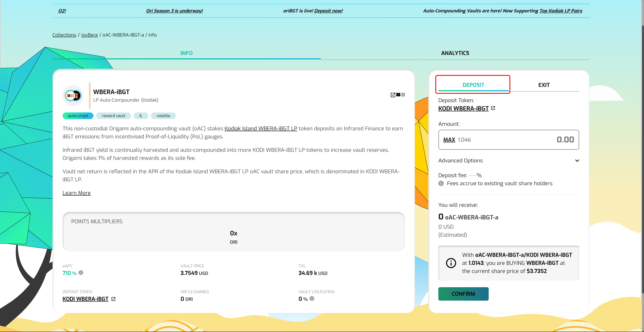Switch to the INFO tab
The image size is (644, 332).
point(186,53)
